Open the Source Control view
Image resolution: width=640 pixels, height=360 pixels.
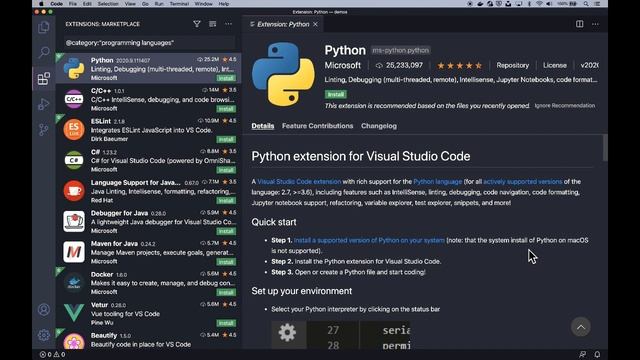click(x=44, y=130)
